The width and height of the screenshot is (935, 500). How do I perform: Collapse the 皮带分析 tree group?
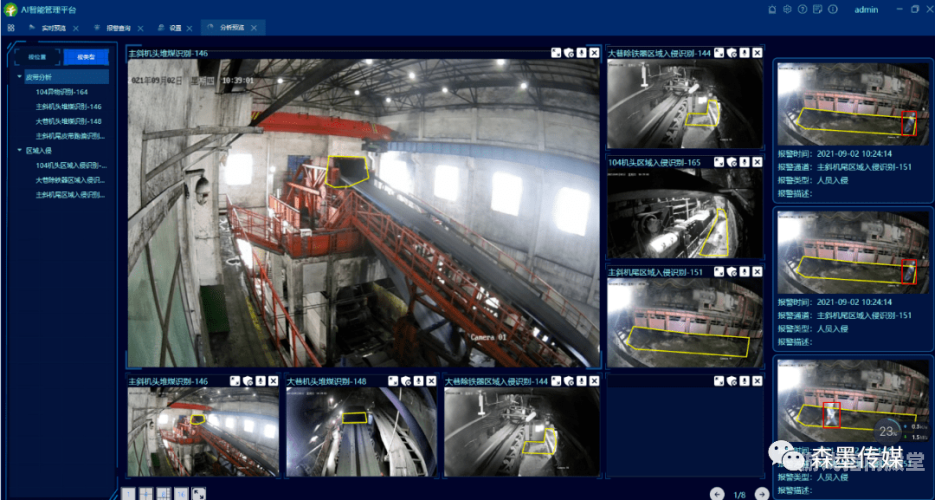coord(20,77)
